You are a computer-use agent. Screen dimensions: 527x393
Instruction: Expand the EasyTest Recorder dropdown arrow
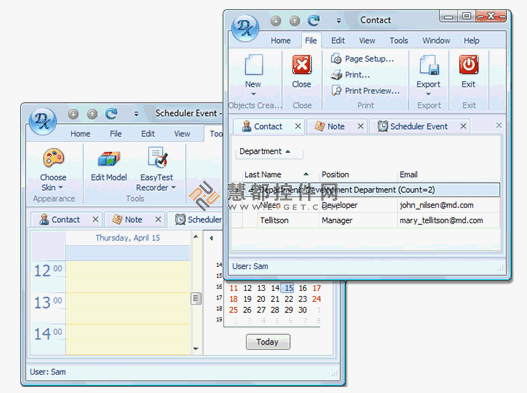coord(173,187)
